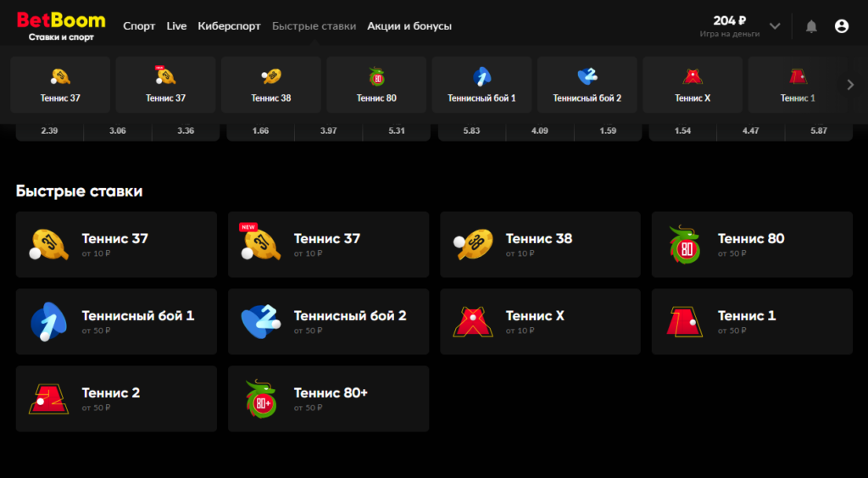
Task: Open the Теннисный бой 1 grid card
Action: (x=116, y=321)
